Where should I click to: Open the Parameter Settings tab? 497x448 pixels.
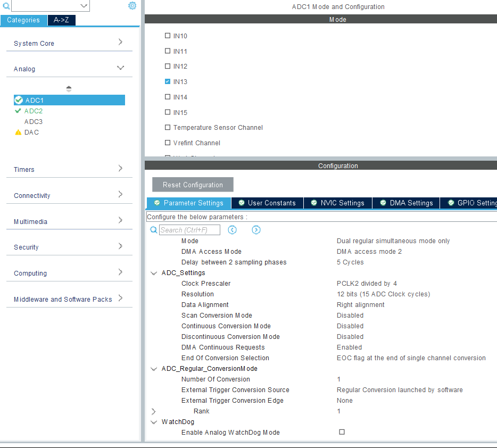tap(189, 203)
